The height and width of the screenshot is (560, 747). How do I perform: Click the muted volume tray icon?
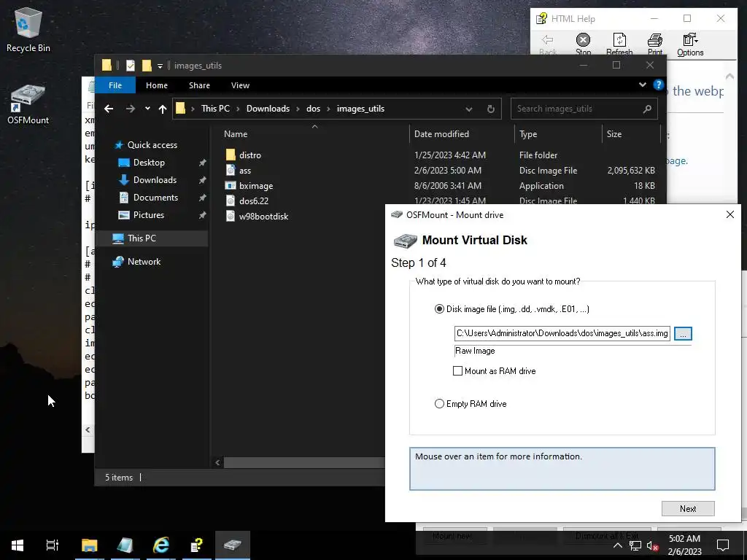[x=652, y=545]
